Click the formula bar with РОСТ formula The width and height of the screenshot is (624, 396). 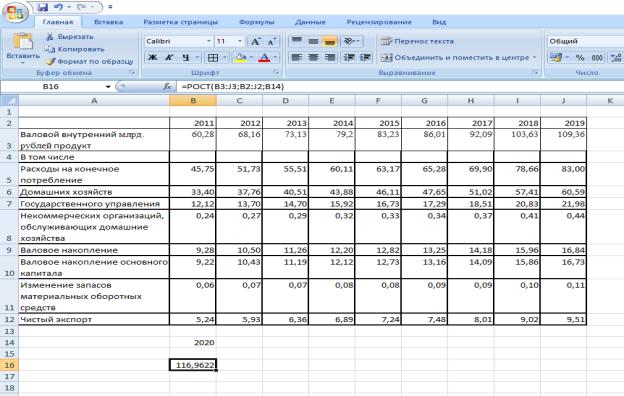point(400,86)
